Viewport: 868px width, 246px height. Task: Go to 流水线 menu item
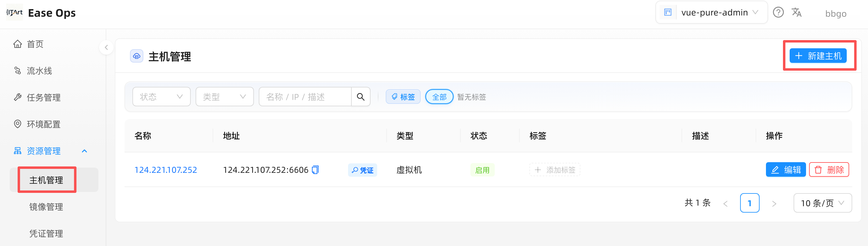pos(39,71)
